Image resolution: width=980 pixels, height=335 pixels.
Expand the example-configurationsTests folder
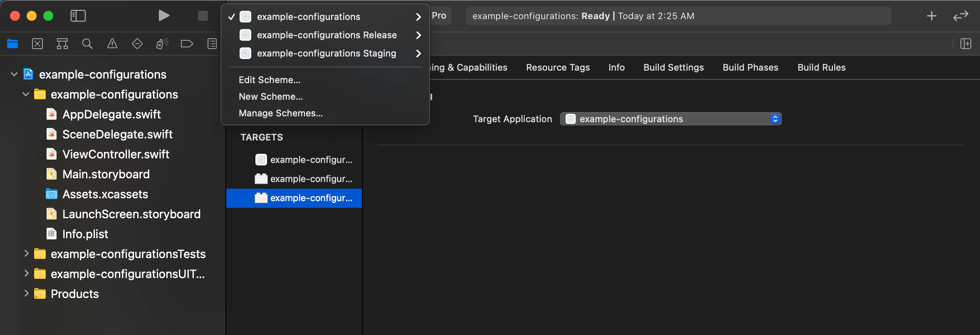[26, 254]
